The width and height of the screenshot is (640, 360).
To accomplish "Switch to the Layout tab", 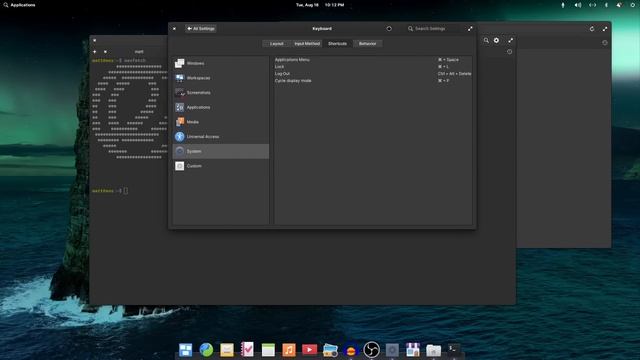I will pos(276,44).
